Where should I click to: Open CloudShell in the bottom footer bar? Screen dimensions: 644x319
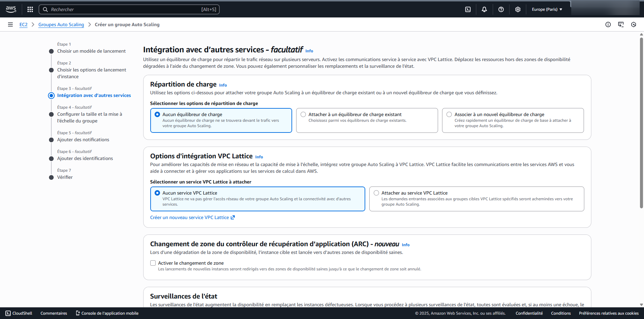(19, 313)
